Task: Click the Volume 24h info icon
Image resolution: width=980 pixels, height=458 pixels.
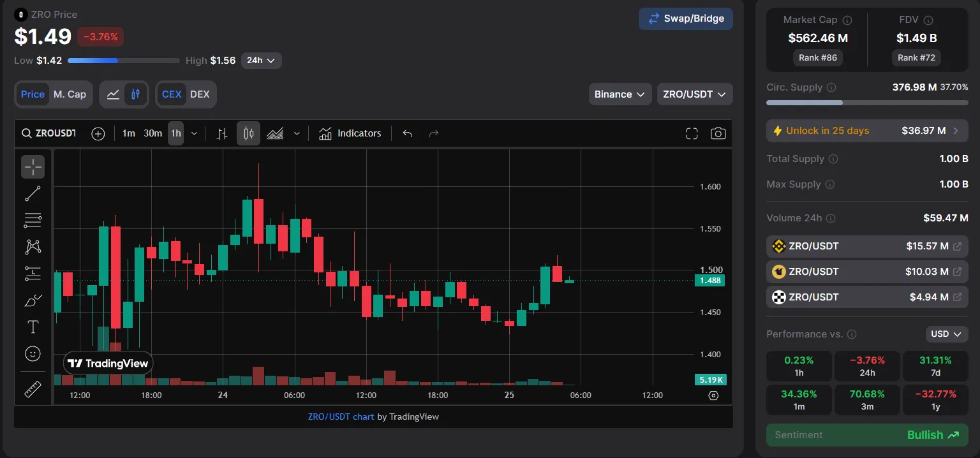Action: pyautogui.click(x=831, y=218)
